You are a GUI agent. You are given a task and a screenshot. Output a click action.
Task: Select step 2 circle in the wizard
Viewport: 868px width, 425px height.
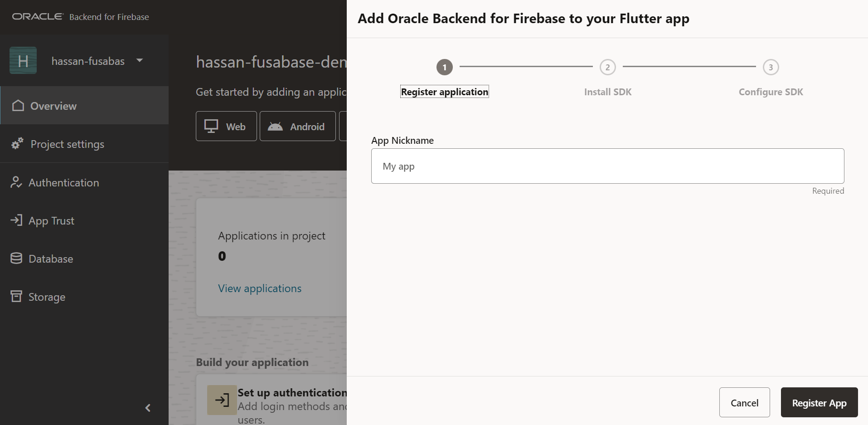coord(608,67)
